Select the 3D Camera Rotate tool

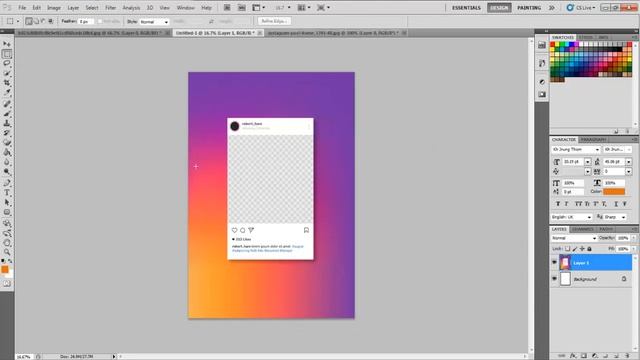7,233
